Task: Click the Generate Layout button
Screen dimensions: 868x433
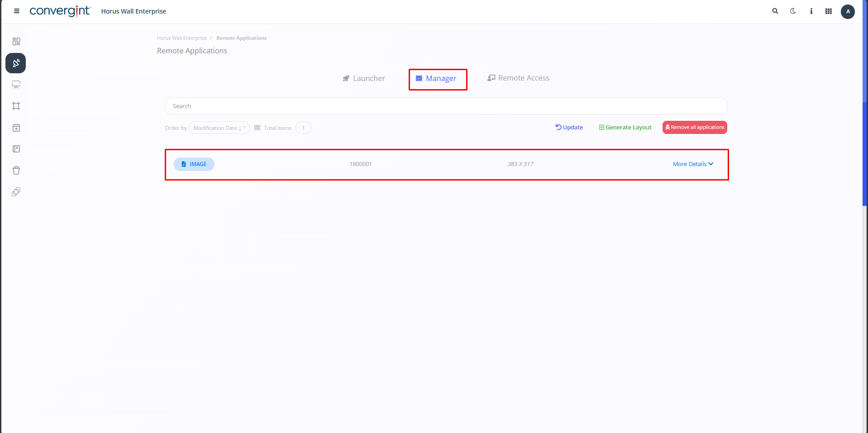Action: [625, 128]
